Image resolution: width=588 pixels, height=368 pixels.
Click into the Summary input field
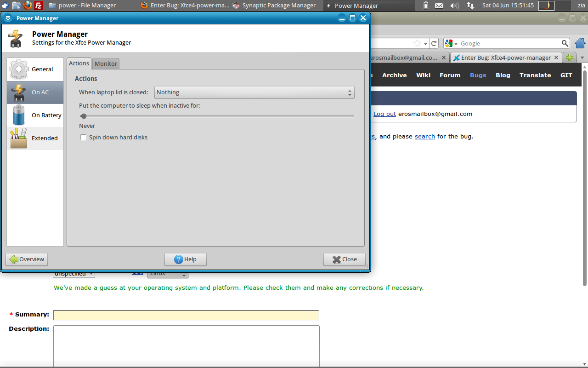click(x=186, y=315)
